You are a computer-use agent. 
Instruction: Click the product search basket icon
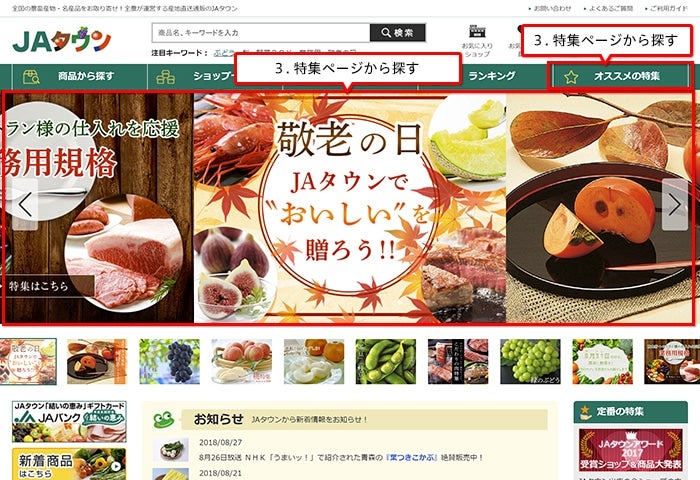click(x=31, y=77)
